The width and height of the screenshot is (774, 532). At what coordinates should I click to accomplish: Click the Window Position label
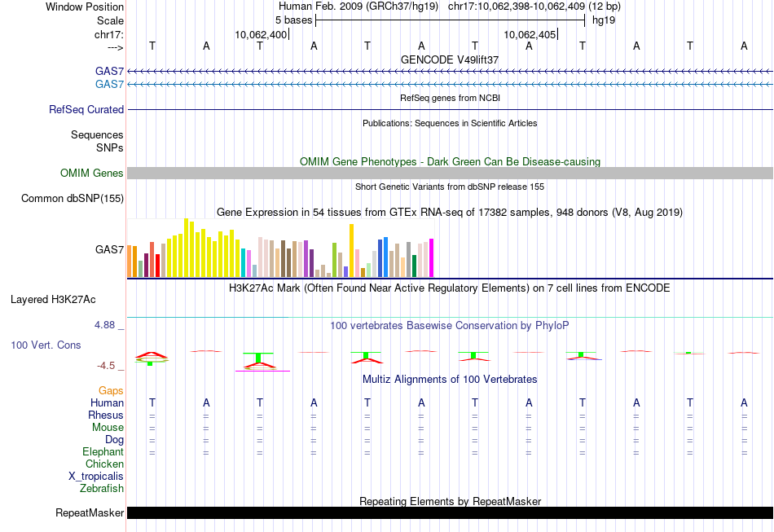[85, 7]
